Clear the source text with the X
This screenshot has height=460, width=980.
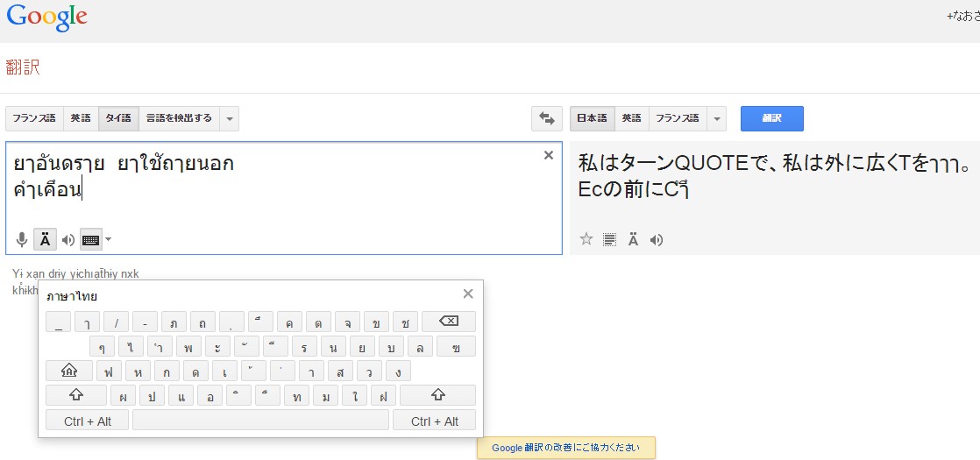click(x=549, y=156)
